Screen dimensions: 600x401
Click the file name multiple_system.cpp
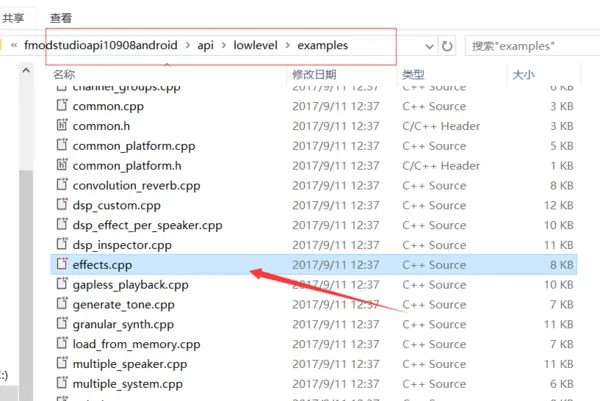(127, 384)
